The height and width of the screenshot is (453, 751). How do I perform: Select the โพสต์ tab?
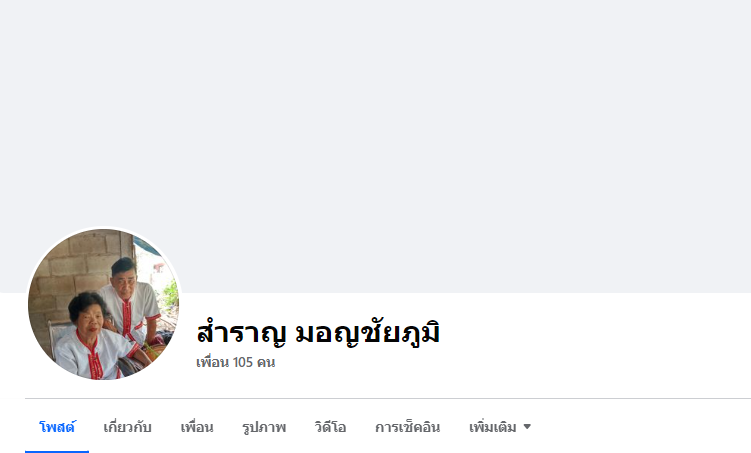(x=57, y=427)
